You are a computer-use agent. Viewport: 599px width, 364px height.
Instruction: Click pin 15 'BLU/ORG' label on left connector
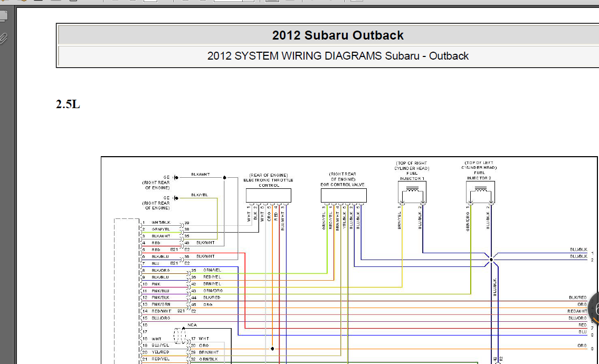[161, 318]
